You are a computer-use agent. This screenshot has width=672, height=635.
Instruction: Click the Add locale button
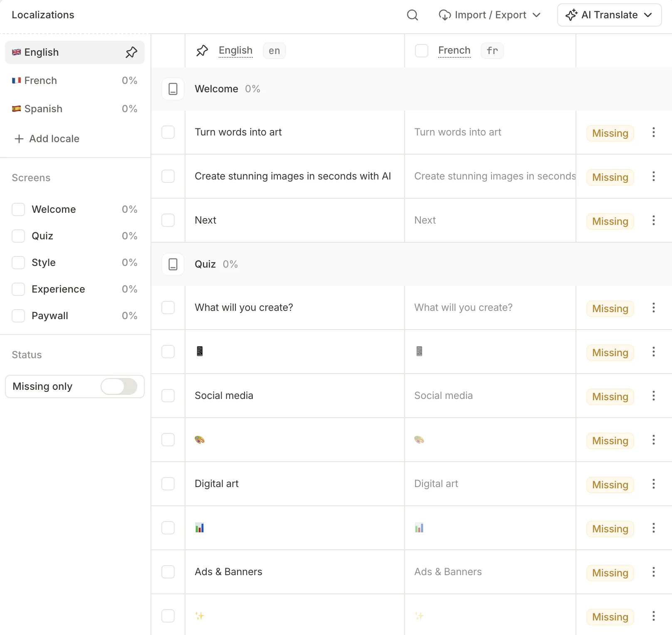47,139
